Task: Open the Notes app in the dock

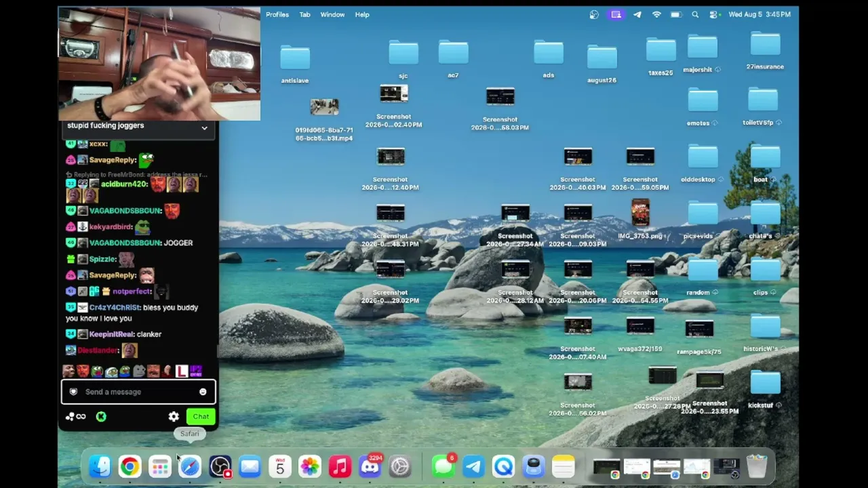Action: tap(563, 466)
